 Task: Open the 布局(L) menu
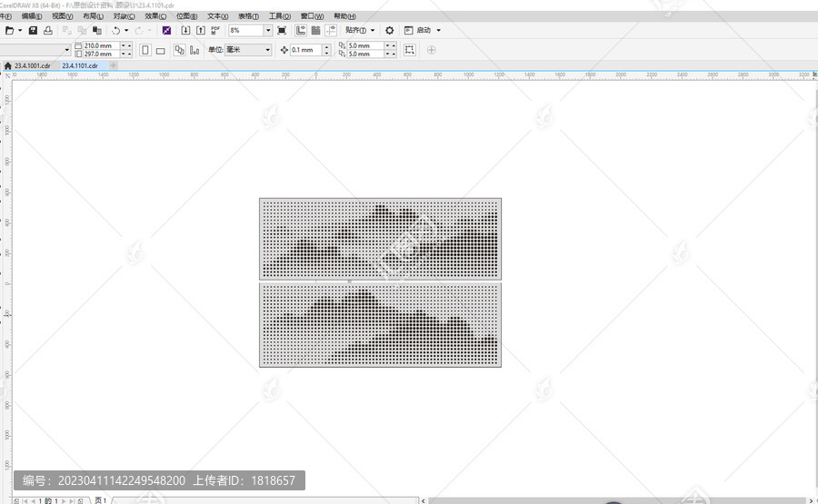(93, 16)
